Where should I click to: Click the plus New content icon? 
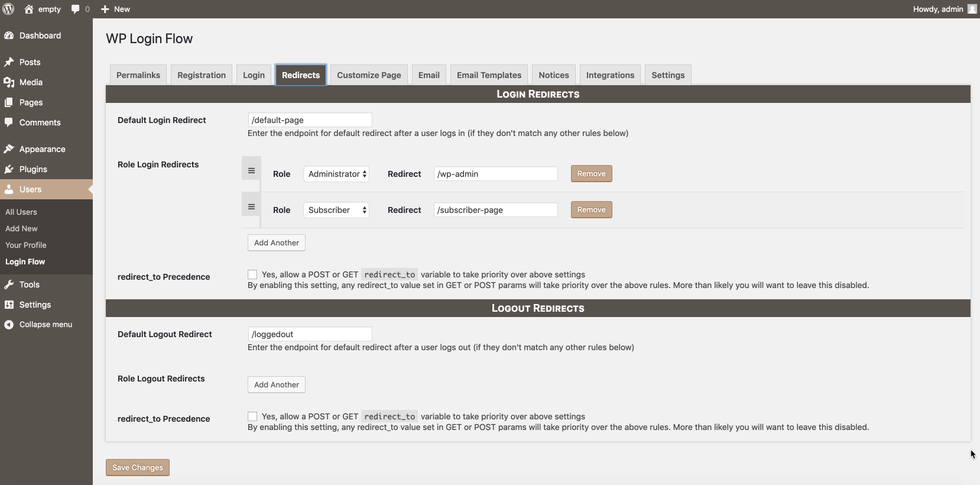pos(105,9)
